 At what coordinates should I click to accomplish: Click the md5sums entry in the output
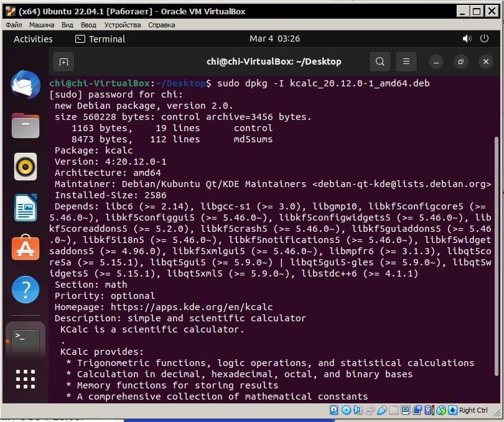pyautogui.click(x=253, y=139)
